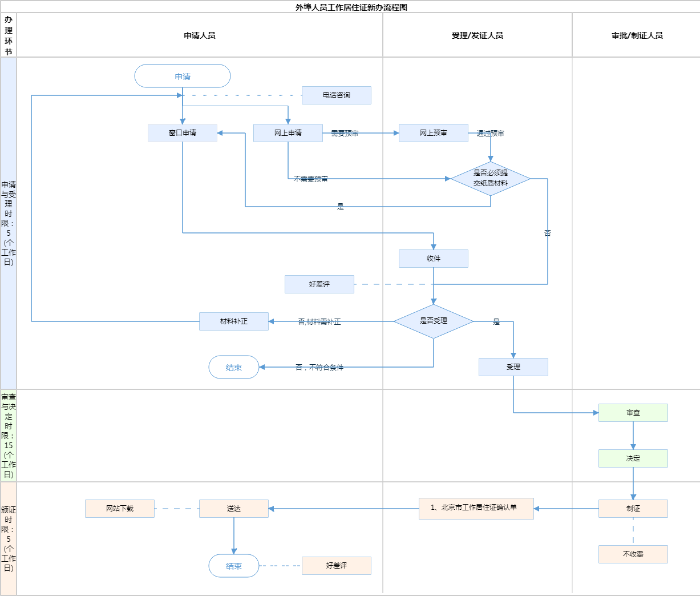Click the 网上预审 process box
Viewport: 700px width, 596px height.
[x=433, y=133]
